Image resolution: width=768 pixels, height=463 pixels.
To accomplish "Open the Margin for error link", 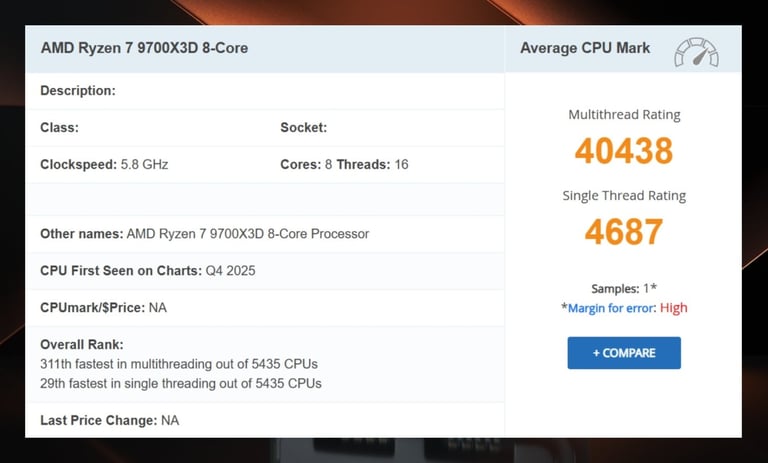I will tap(611, 308).
